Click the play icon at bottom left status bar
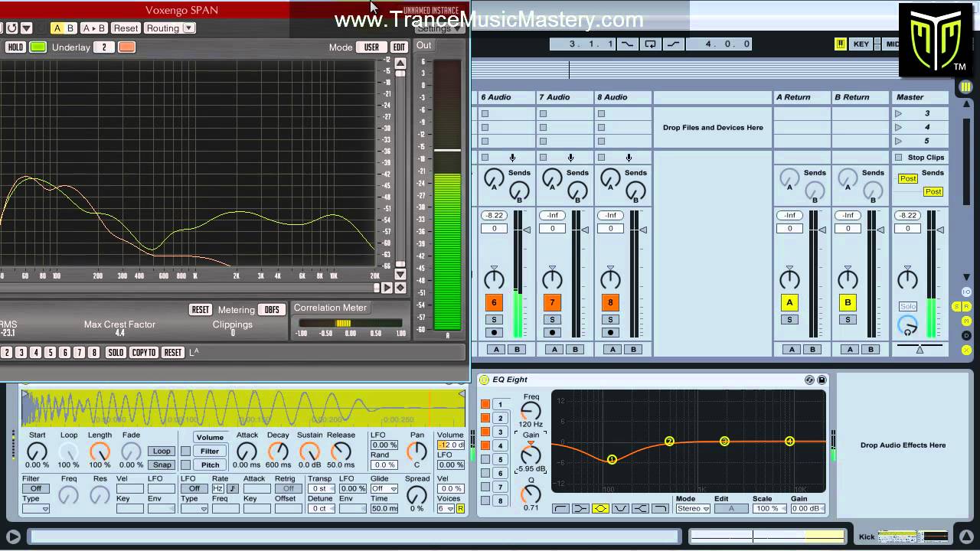The image size is (980, 551). tap(13, 537)
